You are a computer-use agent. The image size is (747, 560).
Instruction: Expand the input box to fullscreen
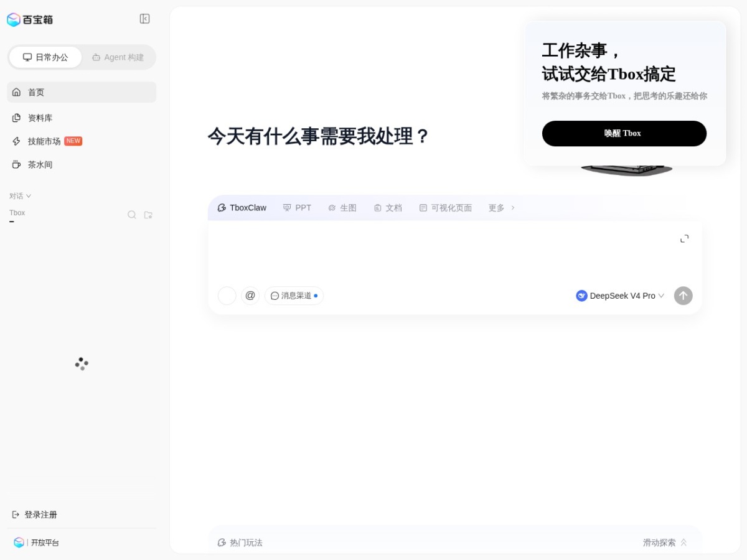pyautogui.click(x=684, y=238)
